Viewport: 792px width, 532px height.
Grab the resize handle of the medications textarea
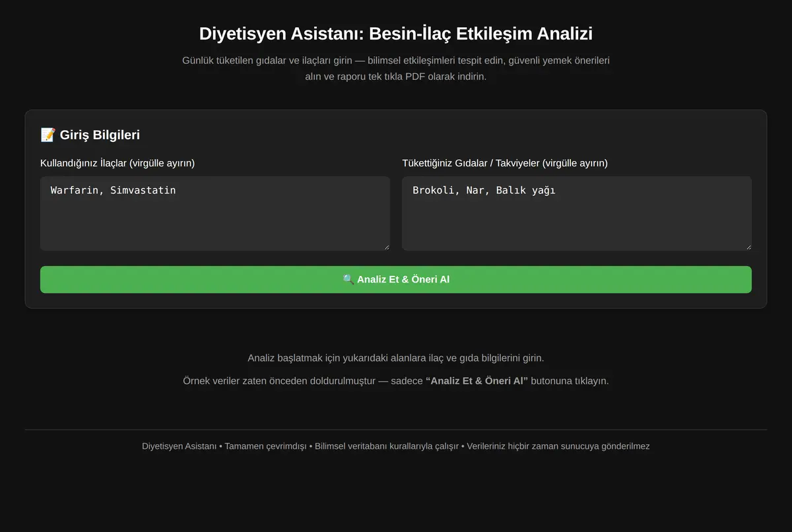click(x=386, y=247)
